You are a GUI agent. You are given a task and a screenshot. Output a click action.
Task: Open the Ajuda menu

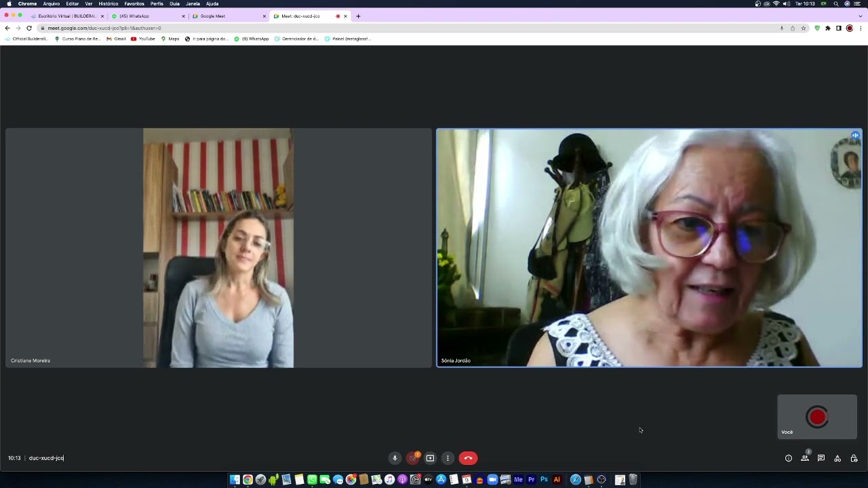pos(212,3)
